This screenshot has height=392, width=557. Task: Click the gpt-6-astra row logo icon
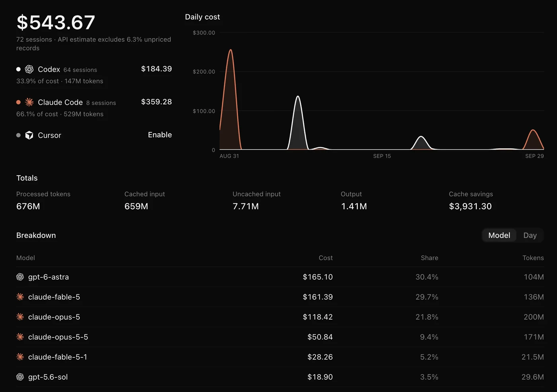tap(20, 277)
